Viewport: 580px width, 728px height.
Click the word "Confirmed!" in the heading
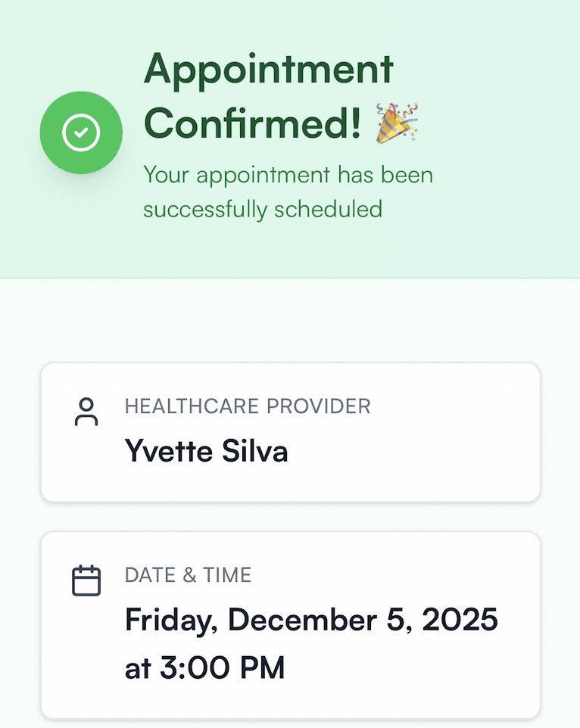click(252, 123)
